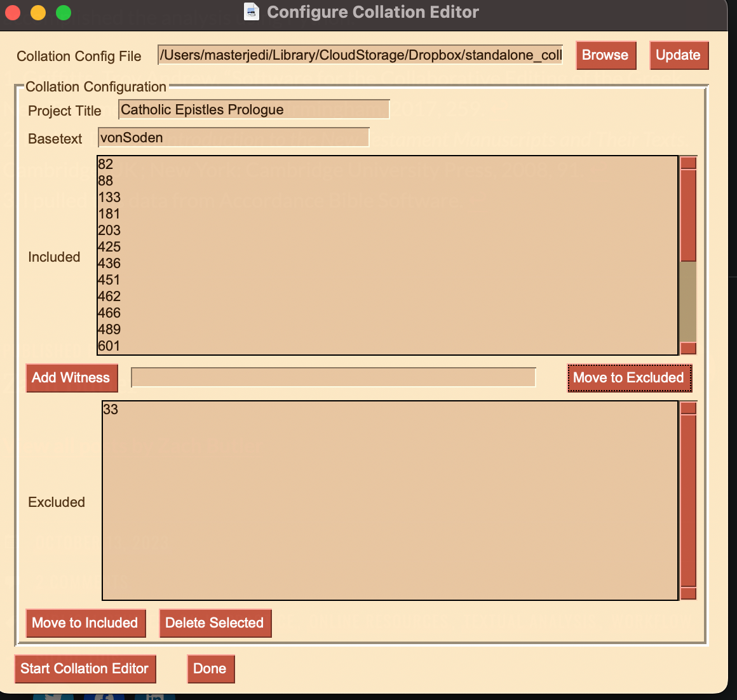Pick witness 462 in the Included list
The height and width of the screenshot is (700, 737).
point(109,297)
